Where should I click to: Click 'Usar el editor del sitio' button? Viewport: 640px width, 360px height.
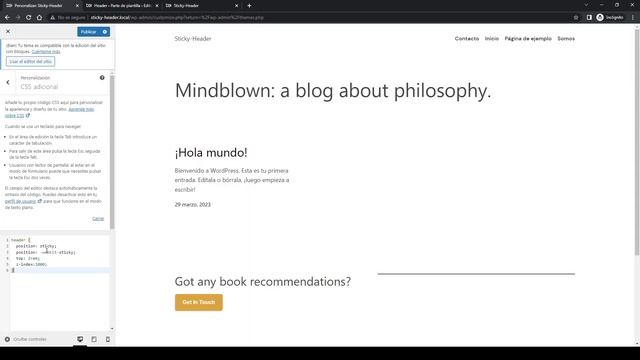[31, 62]
